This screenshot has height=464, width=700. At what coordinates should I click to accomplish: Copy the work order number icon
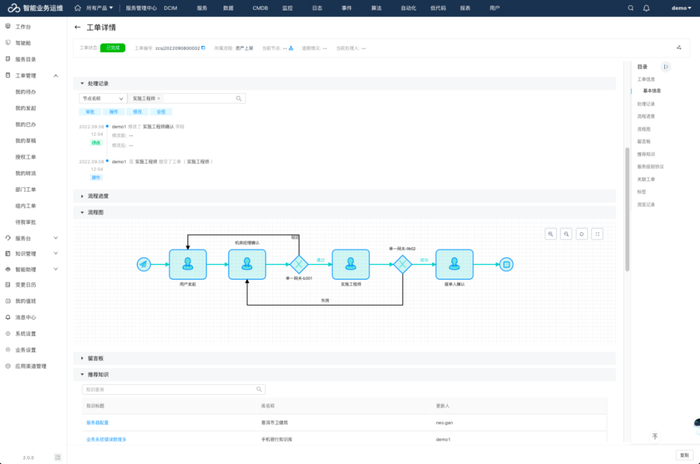pyautogui.click(x=204, y=47)
